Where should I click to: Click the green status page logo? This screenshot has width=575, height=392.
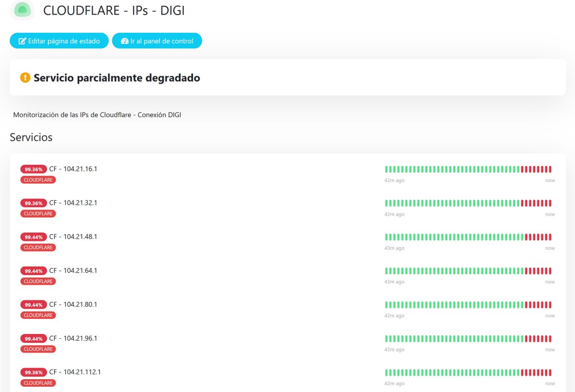coord(23,10)
